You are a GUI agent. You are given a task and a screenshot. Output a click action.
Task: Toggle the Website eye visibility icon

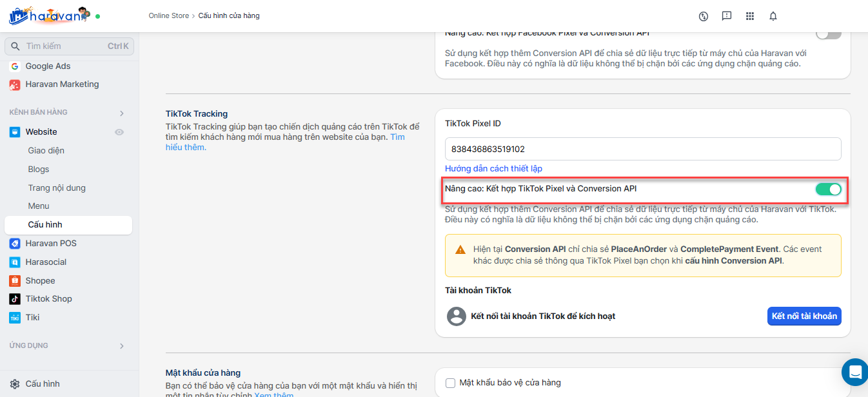pos(119,132)
